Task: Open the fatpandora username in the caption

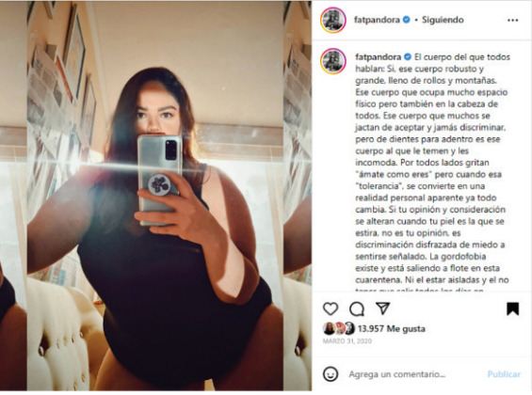Action: coord(378,57)
